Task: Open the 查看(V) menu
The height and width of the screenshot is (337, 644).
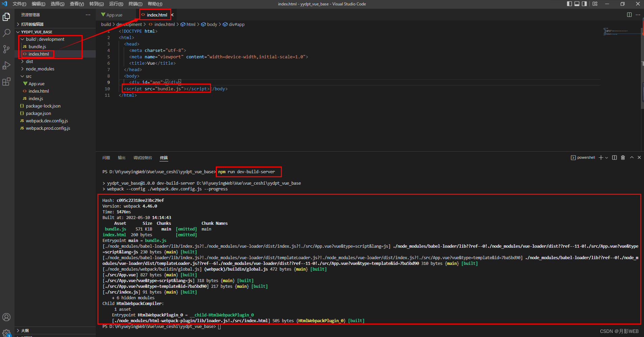Action: click(x=77, y=4)
